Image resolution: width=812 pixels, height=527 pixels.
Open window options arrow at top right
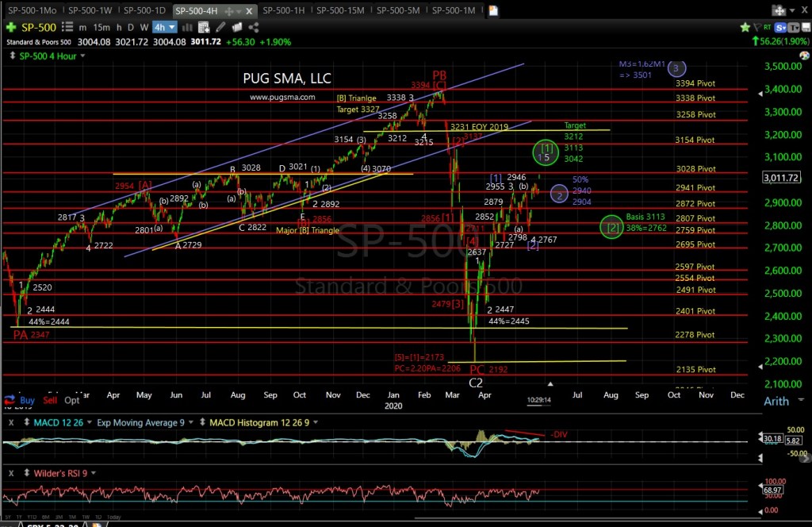tap(792, 10)
